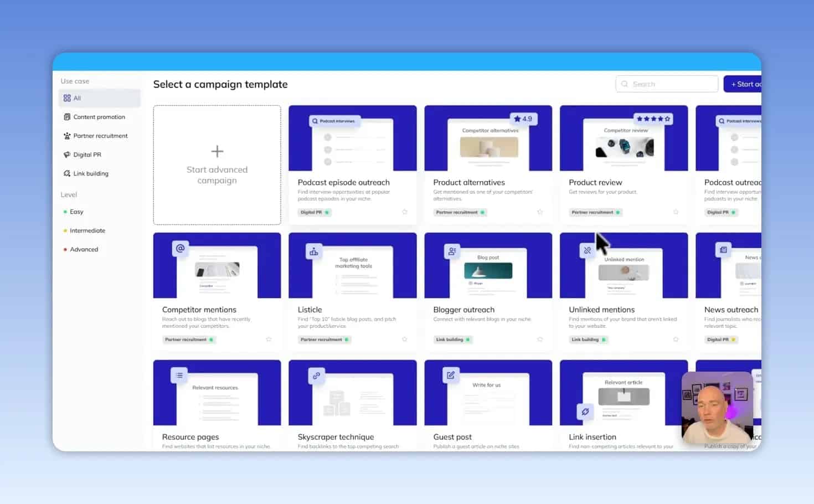The height and width of the screenshot is (504, 814).
Task: Click the plus icon for advanced campaign
Action: 217,151
